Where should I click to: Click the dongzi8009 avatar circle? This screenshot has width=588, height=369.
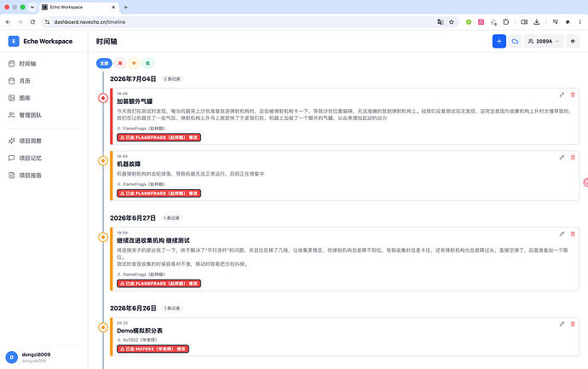coord(12,357)
